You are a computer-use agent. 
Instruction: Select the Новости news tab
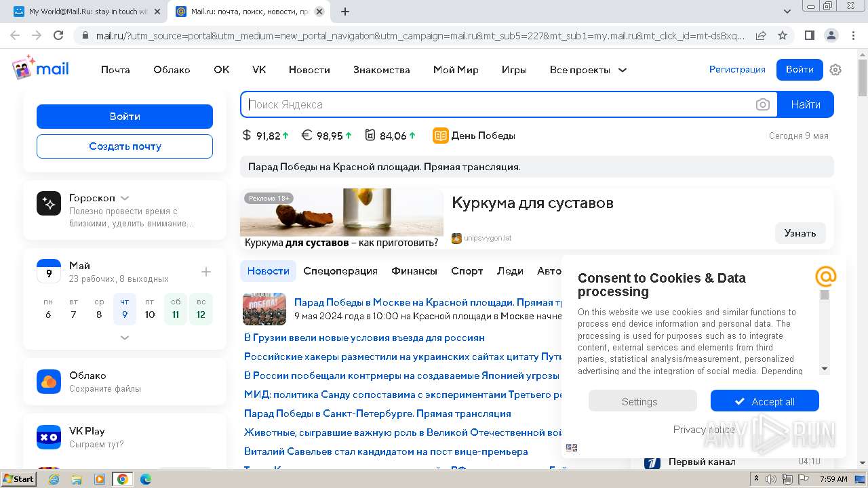pyautogui.click(x=268, y=271)
